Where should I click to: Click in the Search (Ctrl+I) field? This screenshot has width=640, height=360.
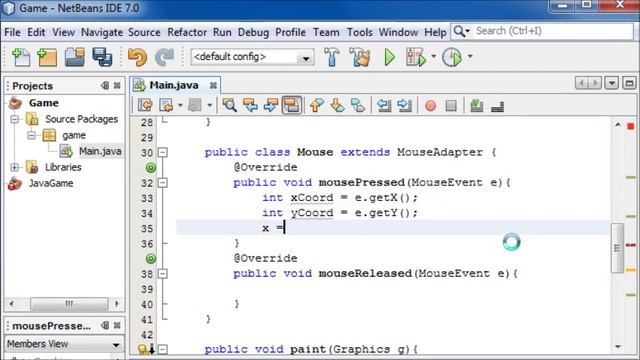point(553,31)
